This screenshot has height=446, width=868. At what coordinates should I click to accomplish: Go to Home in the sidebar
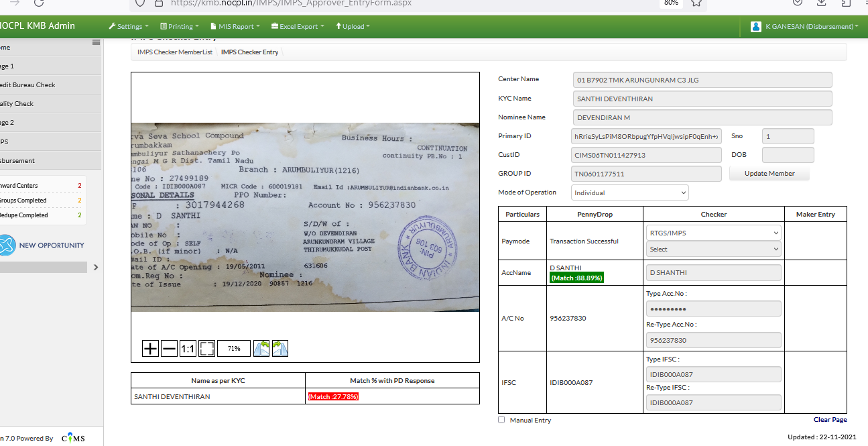pos(51,48)
